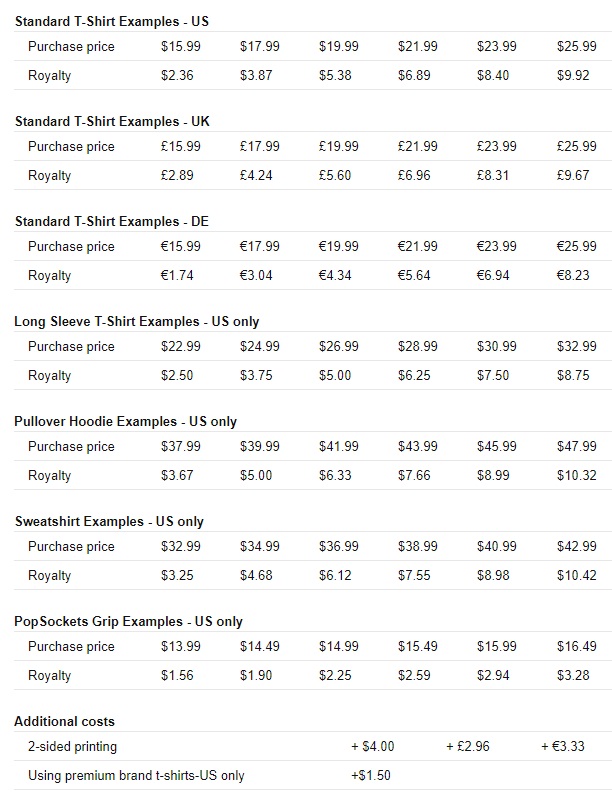Select the Long Sleeve T-Shirt Examples heading

point(137,321)
